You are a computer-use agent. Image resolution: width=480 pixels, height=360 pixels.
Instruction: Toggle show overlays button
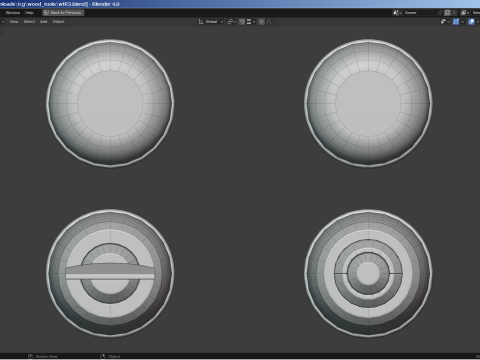tap(471, 22)
